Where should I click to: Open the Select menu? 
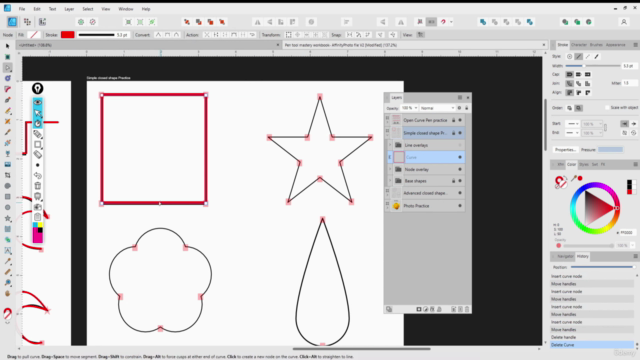click(x=88, y=9)
